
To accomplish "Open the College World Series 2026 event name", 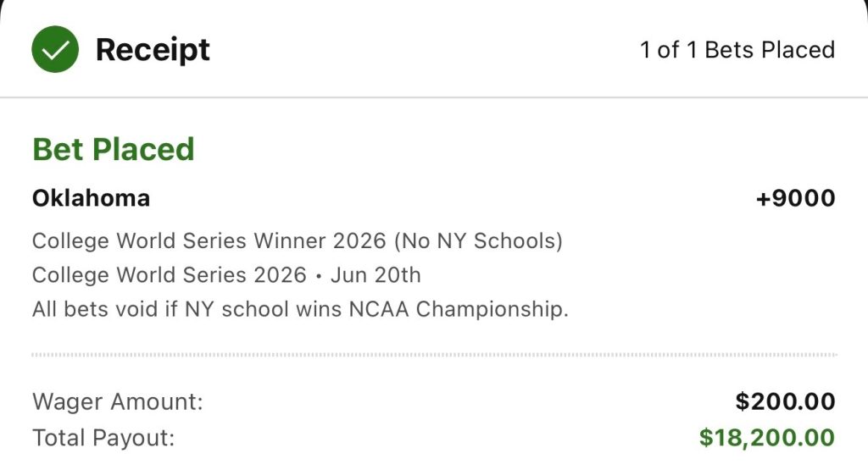I will point(169,275).
